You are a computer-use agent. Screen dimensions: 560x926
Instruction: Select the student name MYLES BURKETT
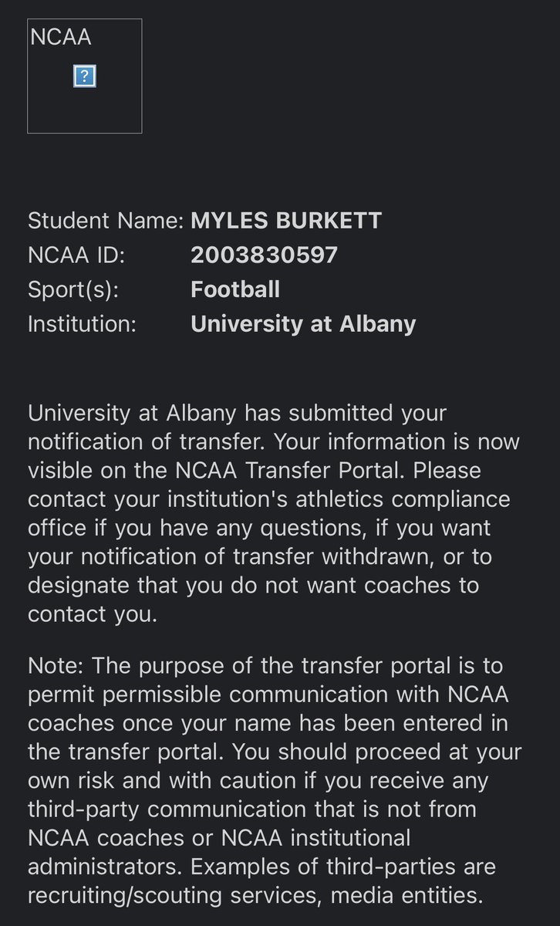click(x=286, y=221)
